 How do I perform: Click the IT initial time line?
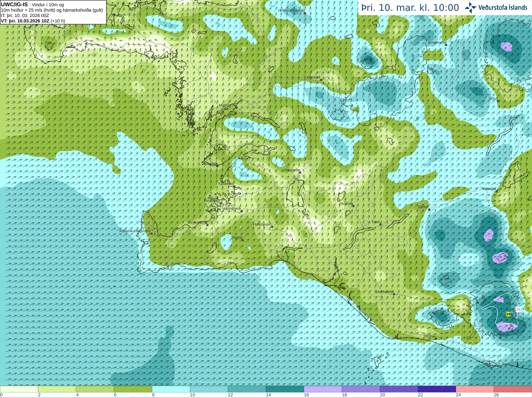click(x=25, y=15)
